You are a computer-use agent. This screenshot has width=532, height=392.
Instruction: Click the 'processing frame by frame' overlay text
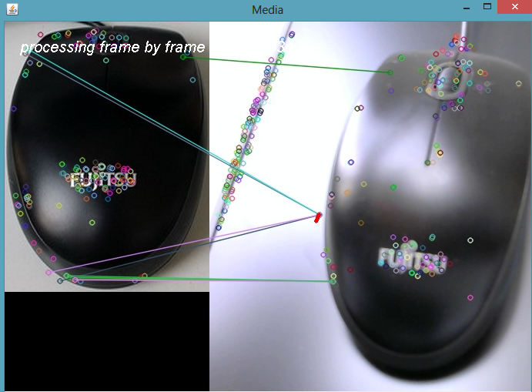point(112,48)
